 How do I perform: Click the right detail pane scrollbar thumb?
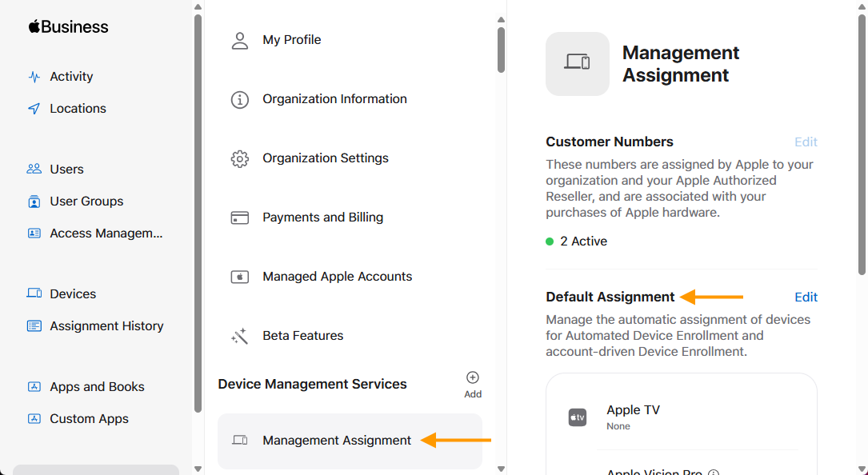862,145
